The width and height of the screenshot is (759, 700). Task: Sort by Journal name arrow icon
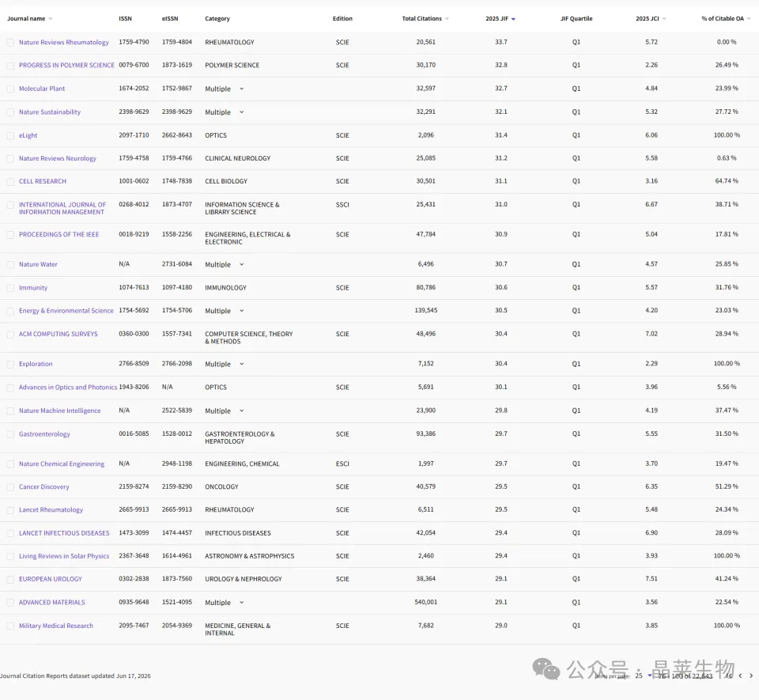51,19
